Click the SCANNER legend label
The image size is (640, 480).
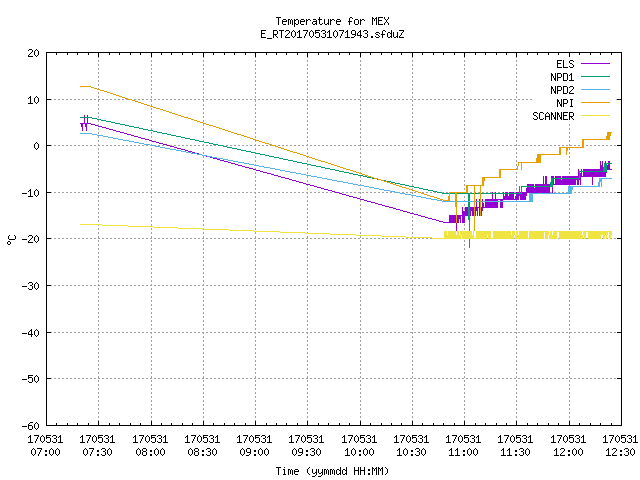point(553,116)
